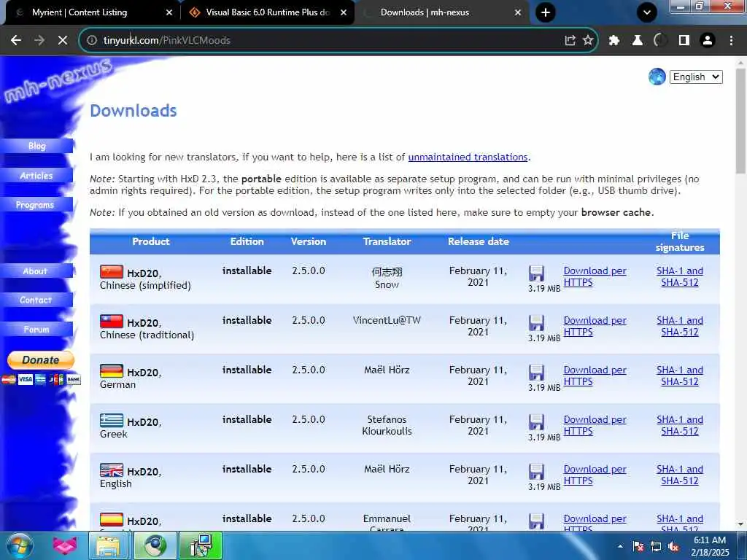The height and width of the screenshot is (560, 747).
Task: Download HxD Greek per HTTPS
Action: point(595,425)
